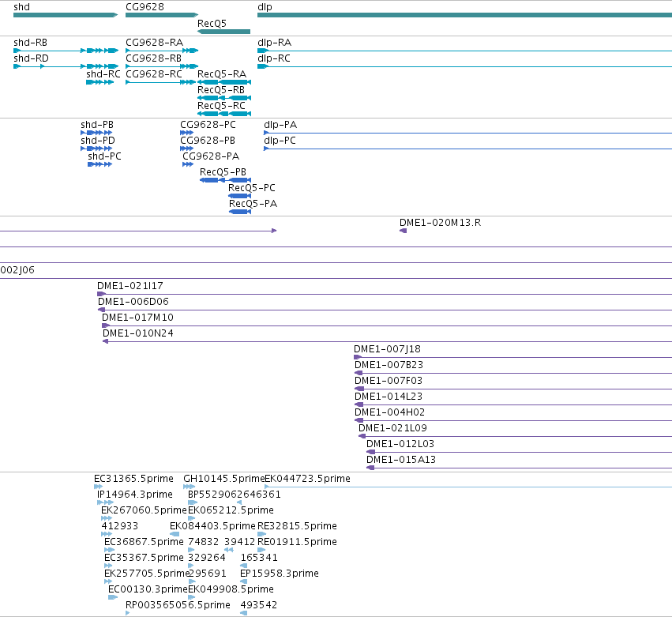Open clone DME1-021I17

coord(385,294)
